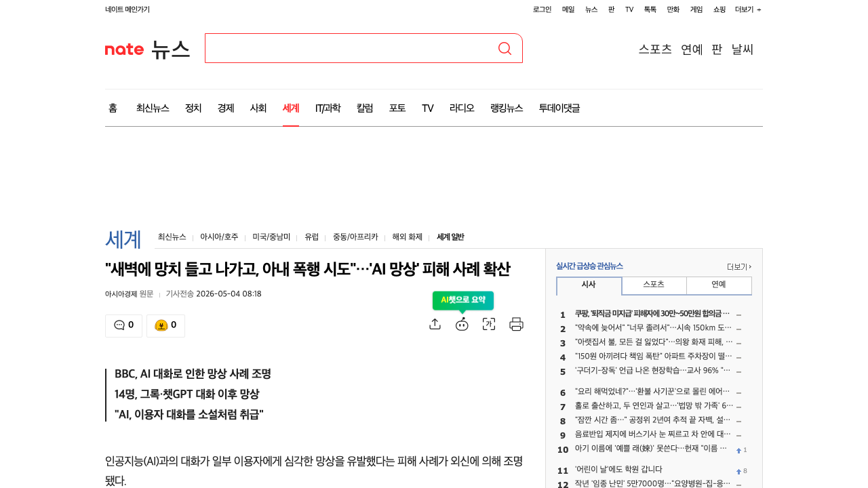The image size is (868, 488).
Task: Click 만화 in top utility bar
Action: click(673, 9)
